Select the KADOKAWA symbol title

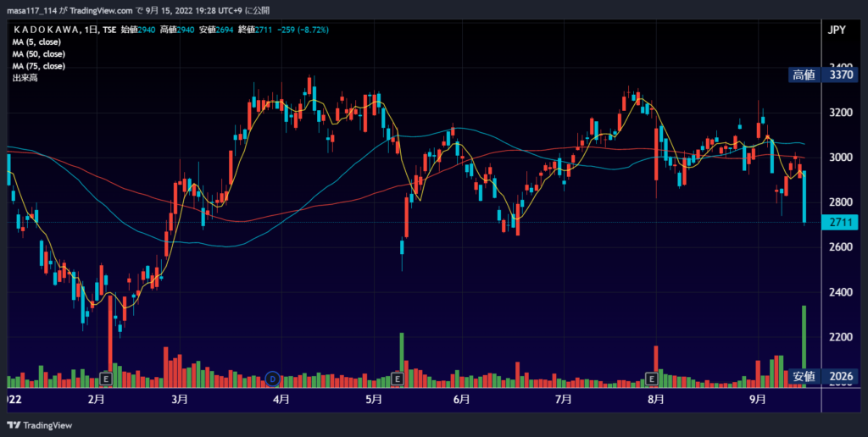[x=48, y=30]
